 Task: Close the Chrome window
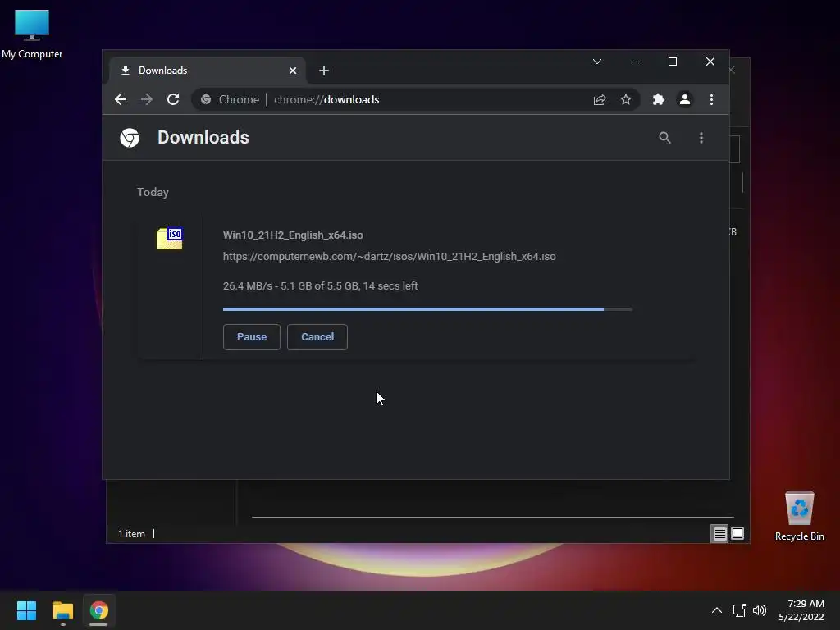(x=710, y=62)
